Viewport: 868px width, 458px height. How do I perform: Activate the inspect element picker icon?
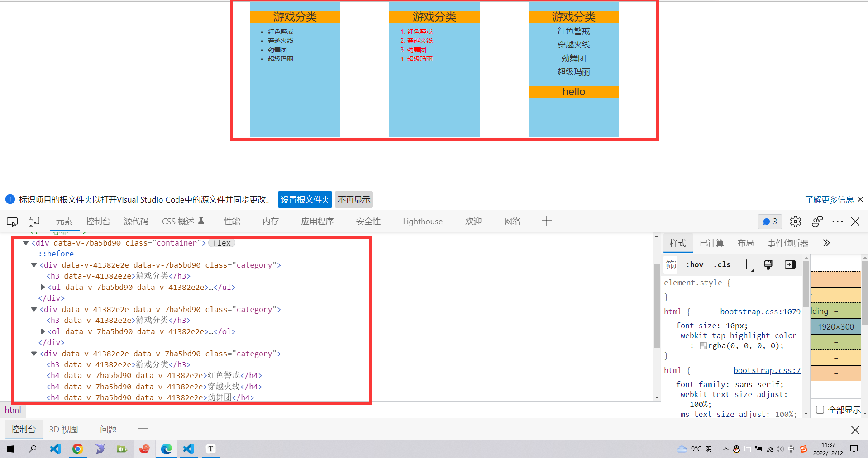(12, 222)
